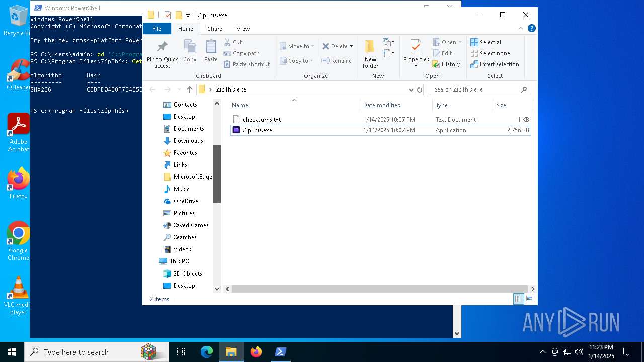
Task: Switch to PowerShell taskbar icon
Action: (x=281, y=352)
